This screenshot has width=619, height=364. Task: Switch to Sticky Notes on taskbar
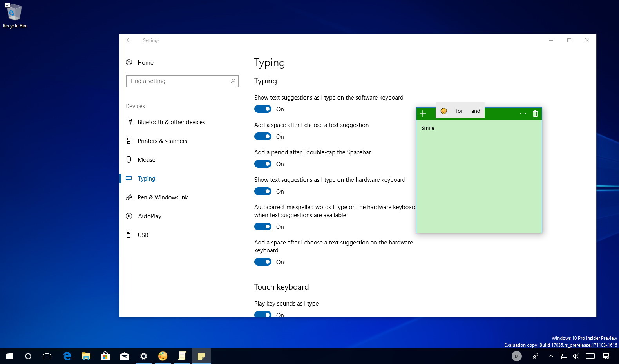[201, 356]
